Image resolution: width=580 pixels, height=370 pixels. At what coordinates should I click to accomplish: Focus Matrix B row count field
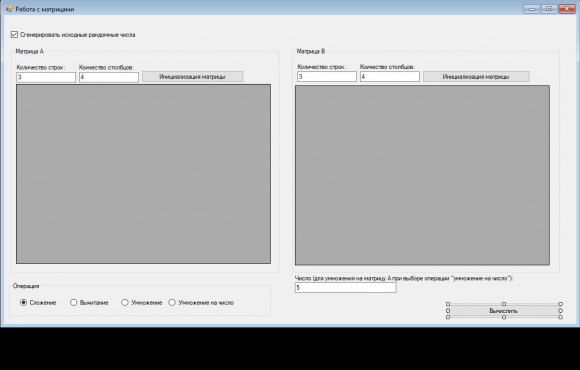(x=327, y=77)
